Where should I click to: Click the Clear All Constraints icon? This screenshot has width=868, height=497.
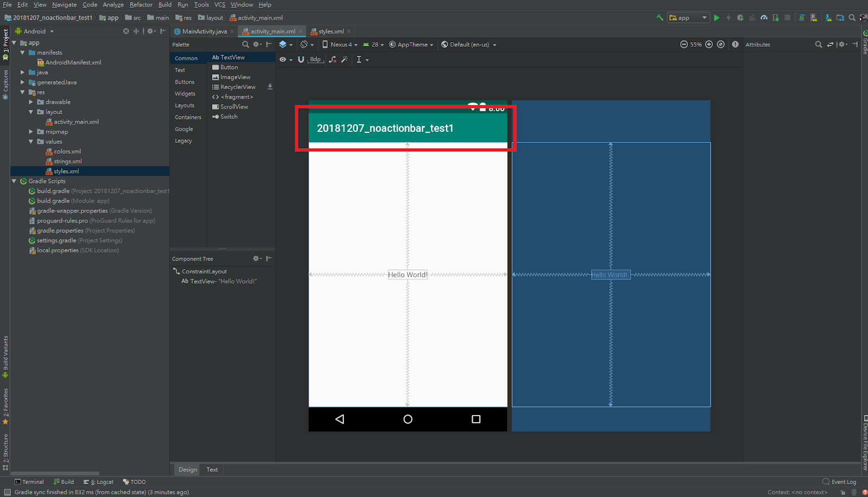(x=333, y=59)
